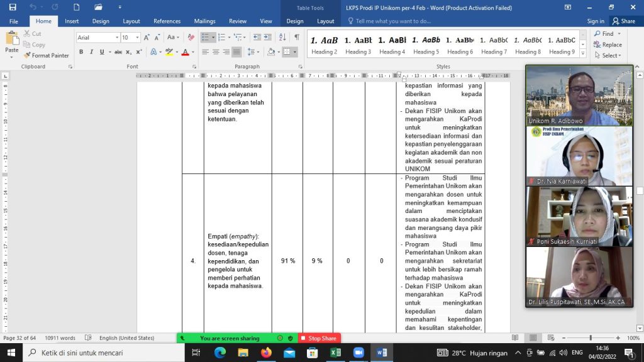Screen dimensions: 644x362
Task: Increase font size with Grow Font icon
Action: click(147, 37)
